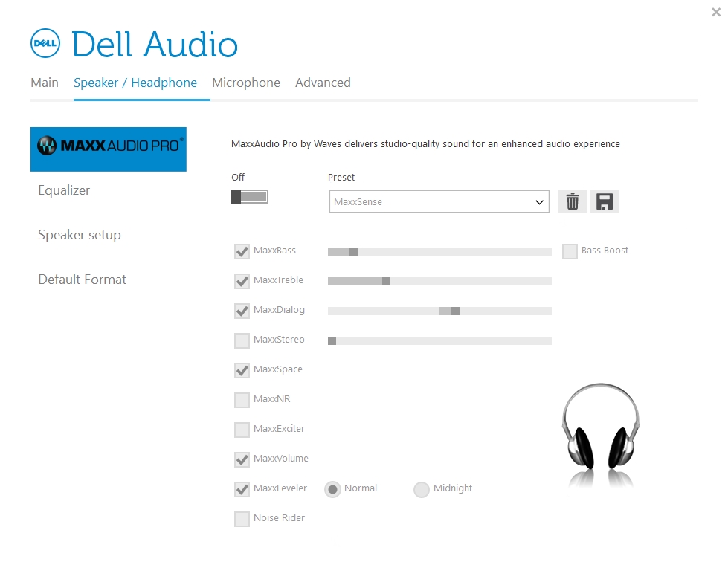Enable the MaxxStereo checkbox
This screenshot has height=588, width=728.
click(x=242, y=340)
